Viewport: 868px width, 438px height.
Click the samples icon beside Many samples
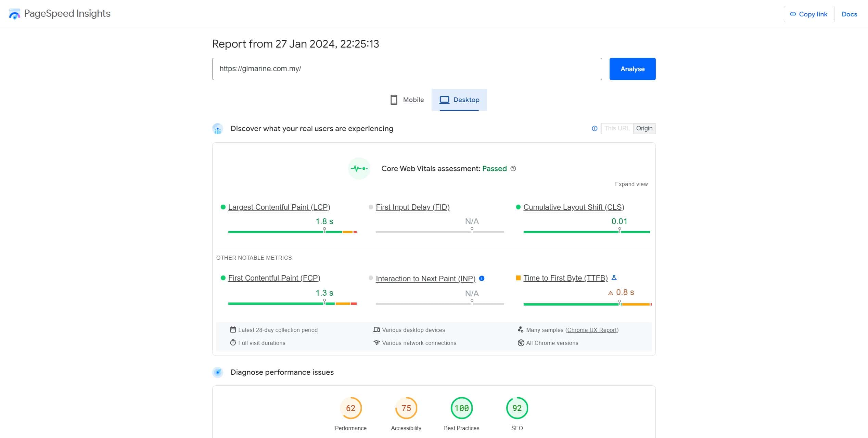521,330
